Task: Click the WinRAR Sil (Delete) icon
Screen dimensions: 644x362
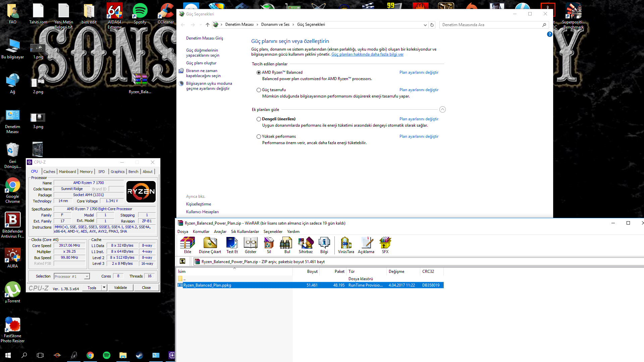Action: [269, 245]
